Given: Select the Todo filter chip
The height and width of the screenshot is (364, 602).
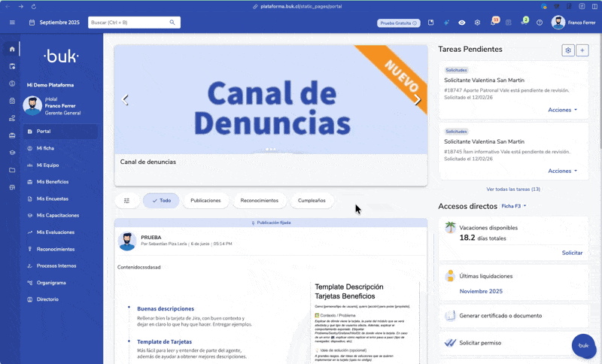Looking at the screenshot, I should tap(161, 201).
